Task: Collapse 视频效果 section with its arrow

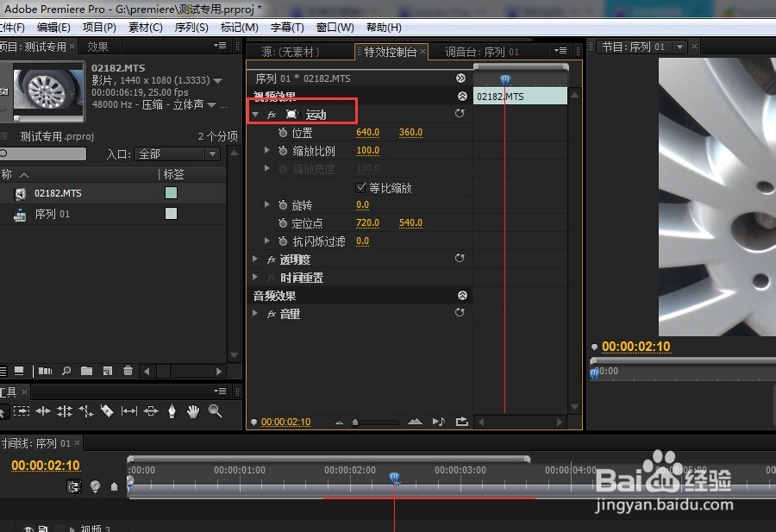Action: click(x=462, y=96)
